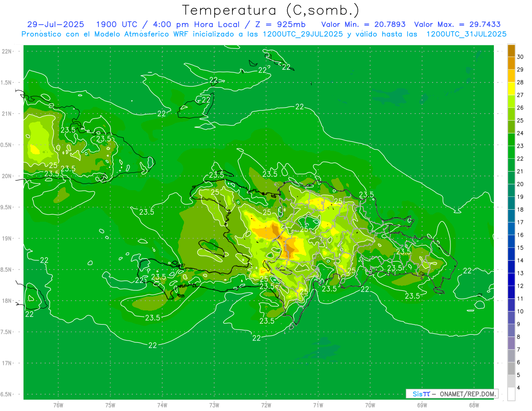532x411 pixels.
Task: Click the initialization stamp "1200UTC_29JUL2025"
Action: (303, 34)
